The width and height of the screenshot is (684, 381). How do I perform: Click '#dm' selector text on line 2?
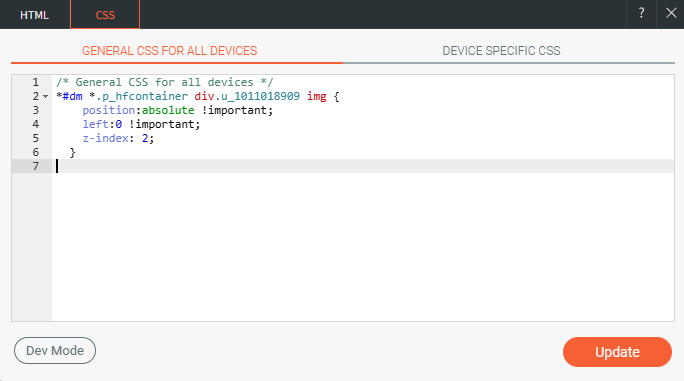click(x=72, y=96)
